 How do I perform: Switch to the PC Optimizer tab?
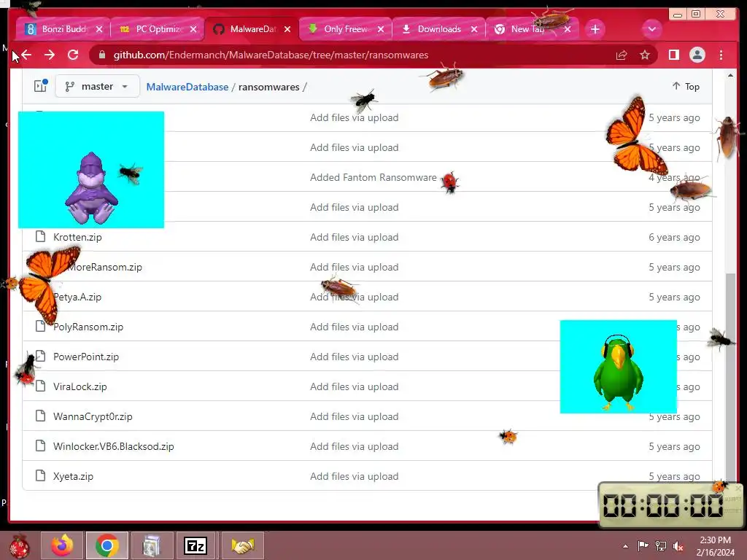pyautogui.click(x=158, y=29)
